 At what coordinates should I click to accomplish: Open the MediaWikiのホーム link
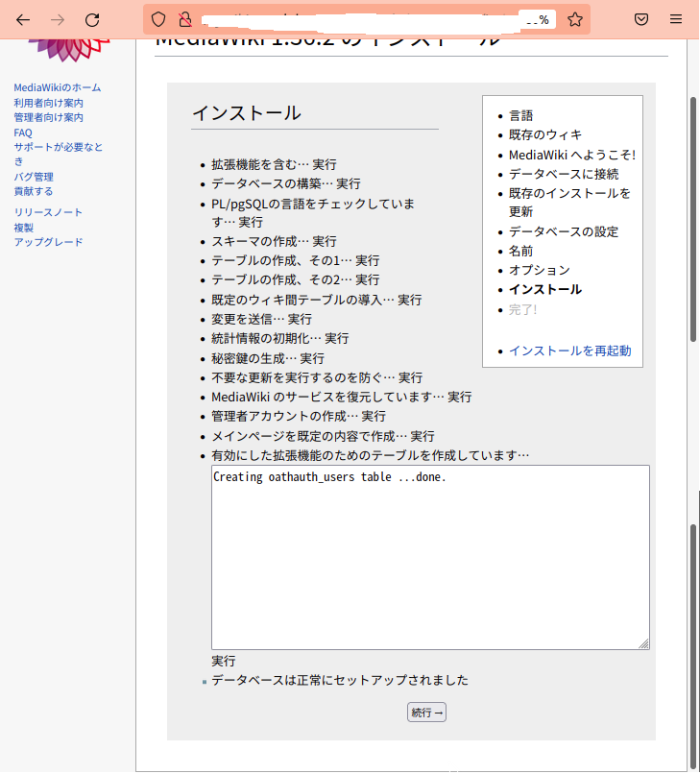58,87
